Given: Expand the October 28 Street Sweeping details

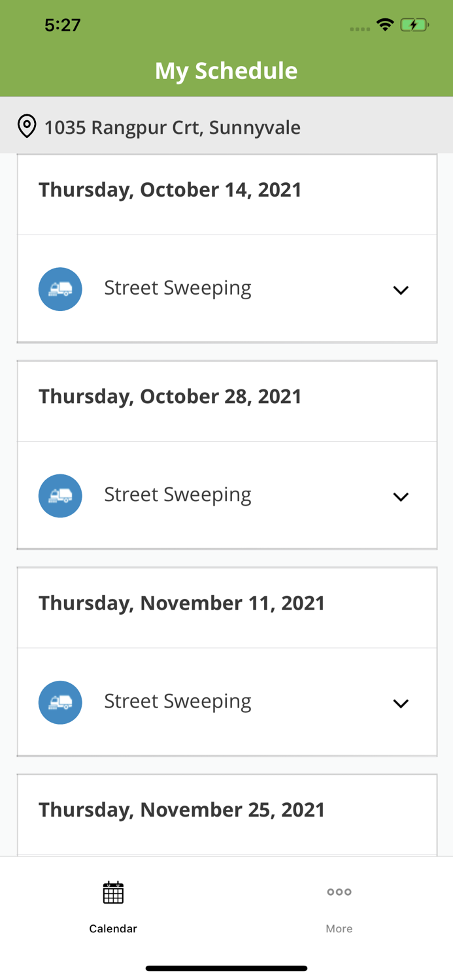Looking at the screenshot, I should [401, 497].
